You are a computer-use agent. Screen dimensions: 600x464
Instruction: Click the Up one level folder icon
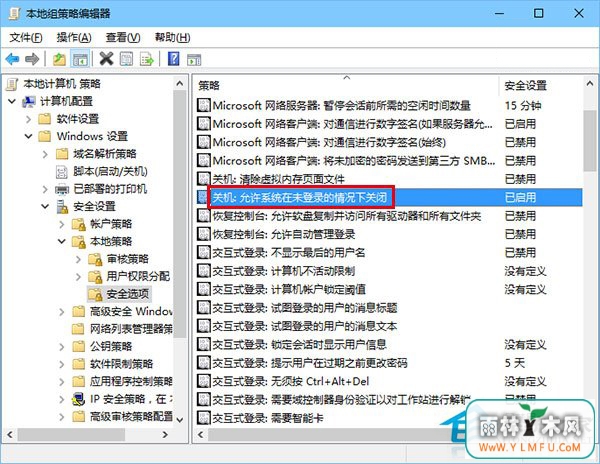[x=59, y=59]
